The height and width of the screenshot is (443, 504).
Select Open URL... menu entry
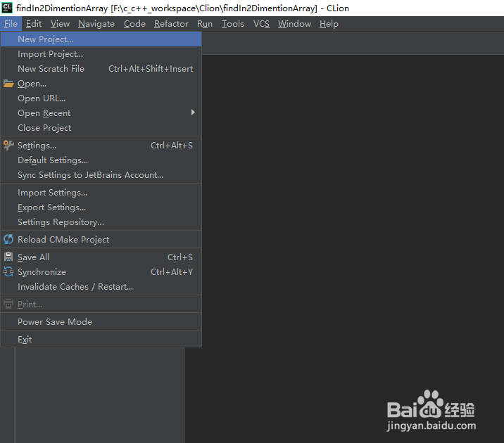101,98
